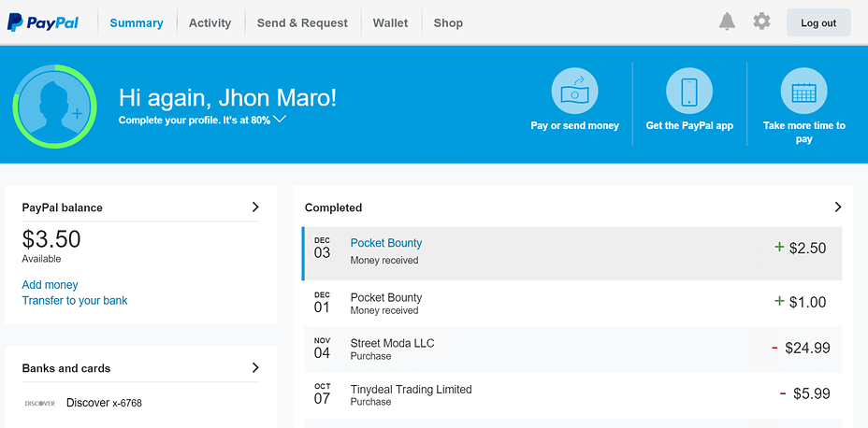This screenshot has height=428, width=868.
Task: Click the Pay or send money label
Action: pyautogui.click(x=574, y=125)
